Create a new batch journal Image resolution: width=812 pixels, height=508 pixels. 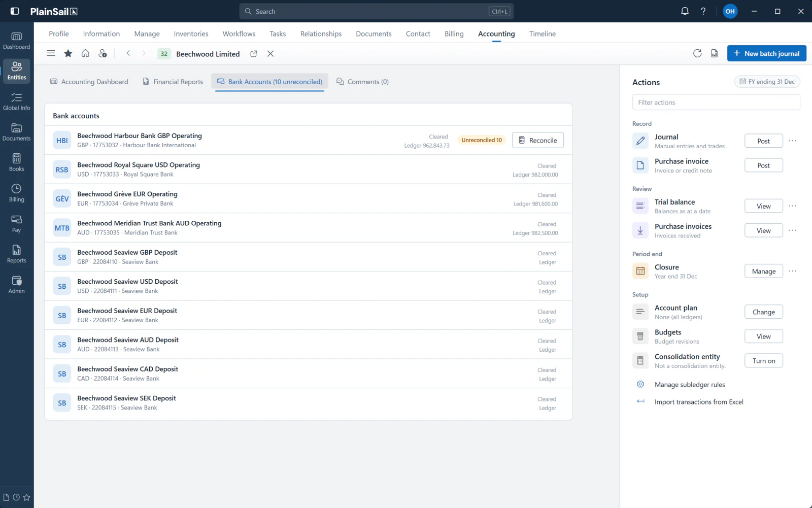coord(766,53)
